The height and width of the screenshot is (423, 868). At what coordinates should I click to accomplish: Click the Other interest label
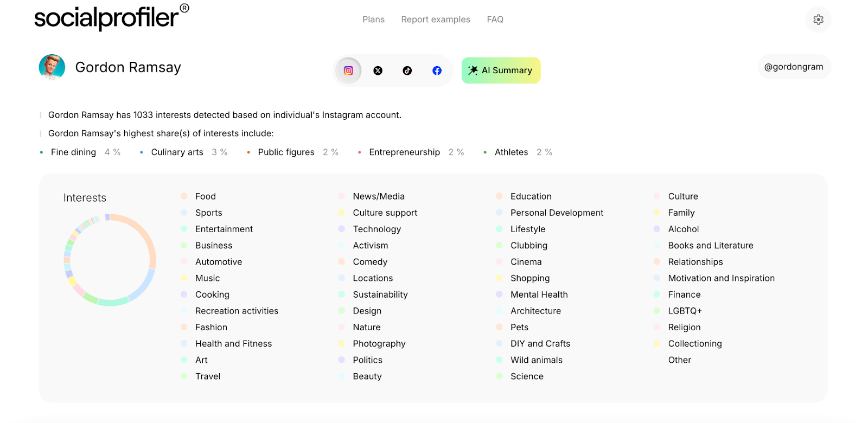[680, 360]
